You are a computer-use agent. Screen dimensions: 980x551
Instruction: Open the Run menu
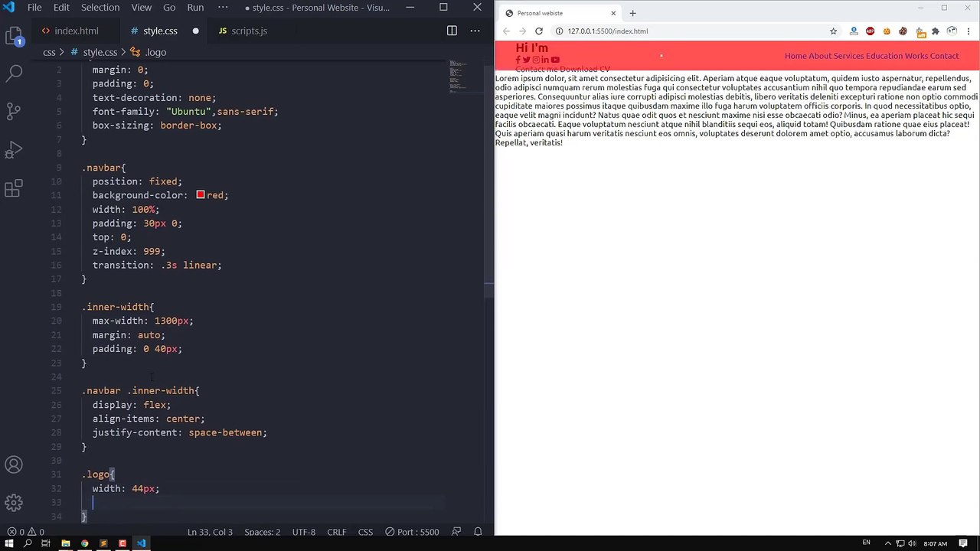(195, 8)
